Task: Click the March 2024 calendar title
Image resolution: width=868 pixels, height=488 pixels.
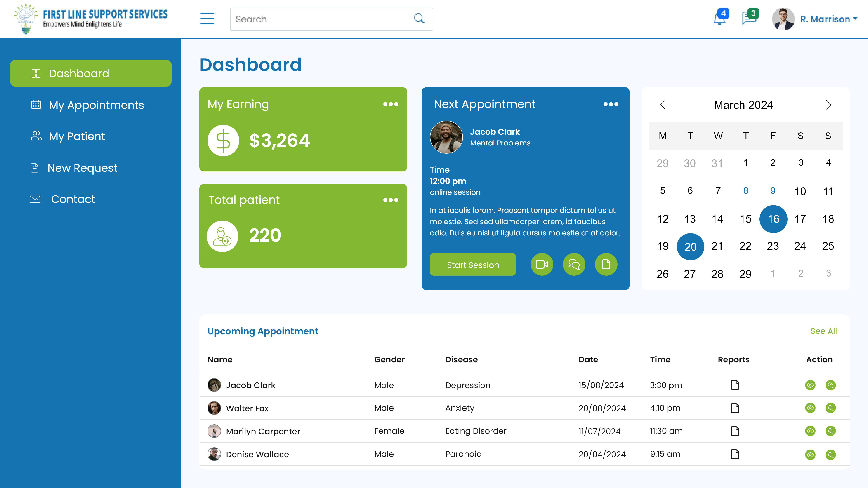Action: [x=743, y=105]
